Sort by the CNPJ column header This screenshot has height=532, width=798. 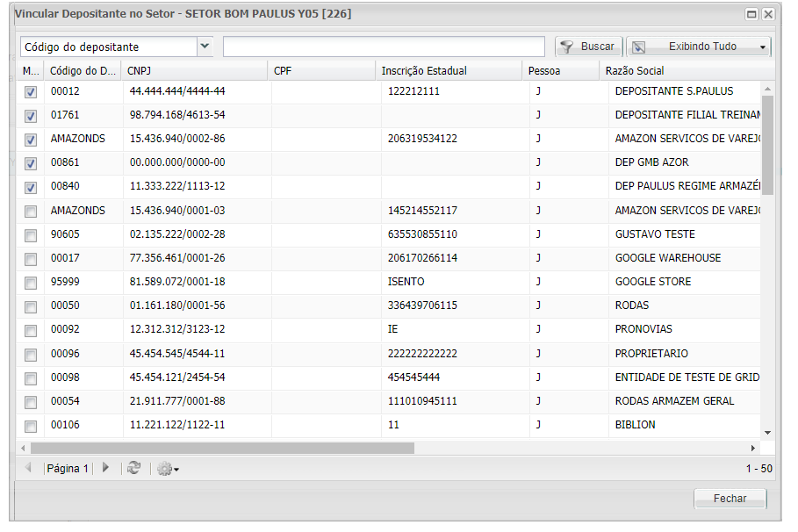pos(194,71)
